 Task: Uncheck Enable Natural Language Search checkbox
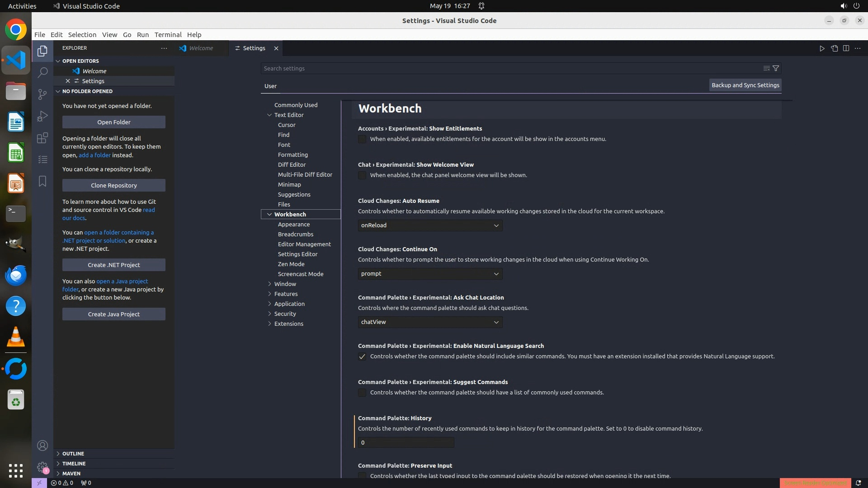pyautogui.click(x=362, y=357)
